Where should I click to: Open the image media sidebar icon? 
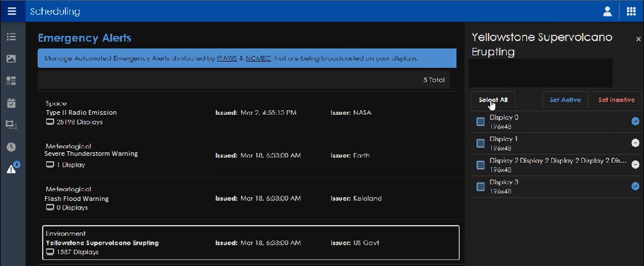pyautogui.click(x=11, y=59)
